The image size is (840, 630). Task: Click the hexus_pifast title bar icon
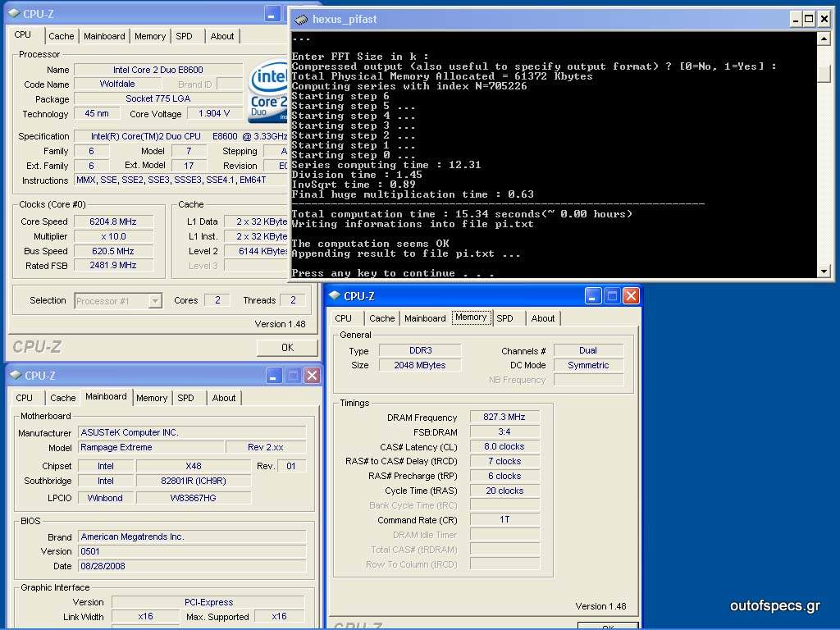(301, 20)
